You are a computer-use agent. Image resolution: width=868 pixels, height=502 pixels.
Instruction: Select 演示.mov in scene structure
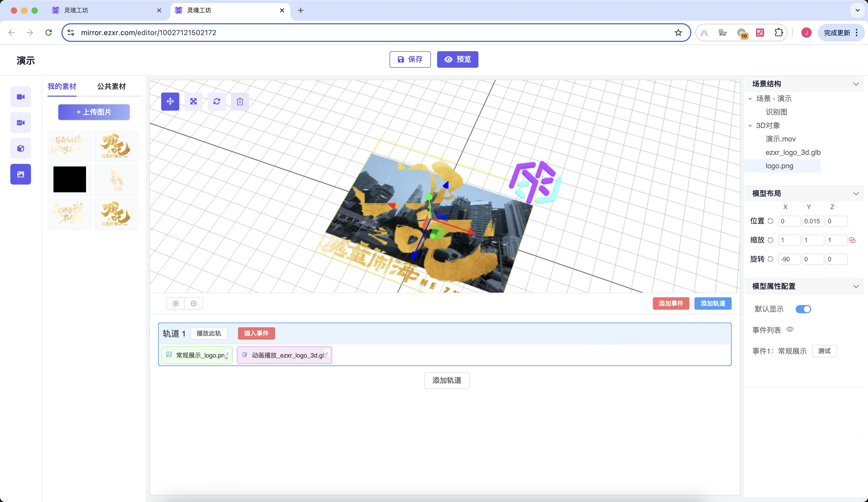(x=780, y=139)
